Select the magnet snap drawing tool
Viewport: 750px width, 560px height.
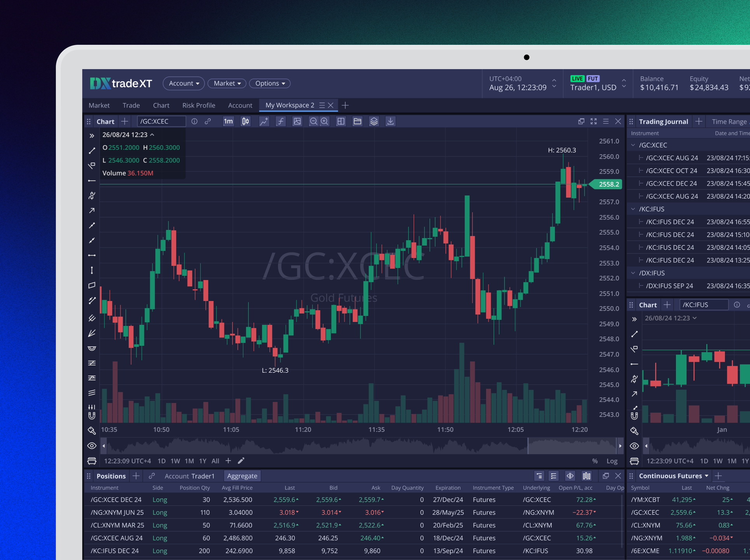(x=92, y=415)
